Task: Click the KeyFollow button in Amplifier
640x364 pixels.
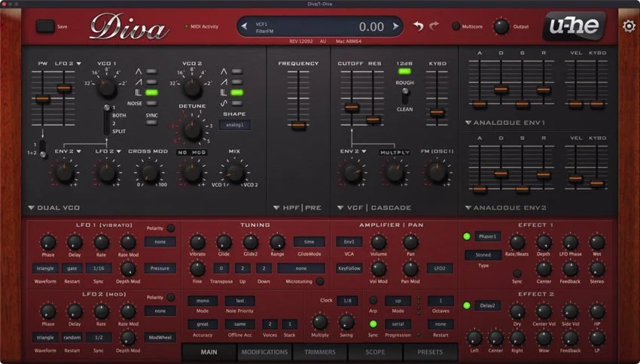Action: tap(349, 268)
